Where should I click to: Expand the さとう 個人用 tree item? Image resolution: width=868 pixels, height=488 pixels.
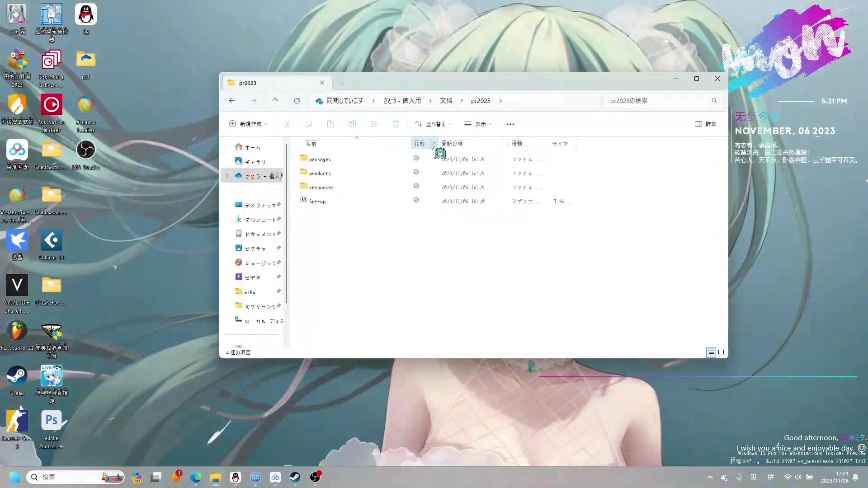click(x=228, y=176)
